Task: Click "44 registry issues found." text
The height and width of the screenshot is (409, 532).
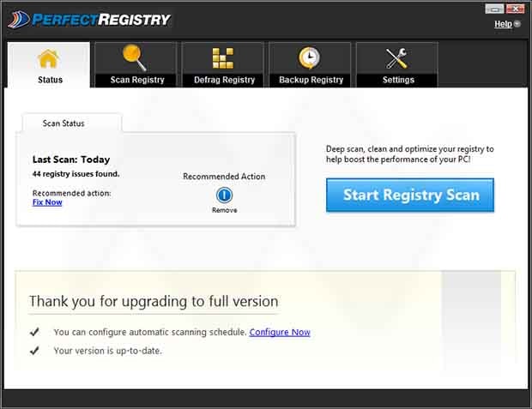Action: (x=76, y=174)
